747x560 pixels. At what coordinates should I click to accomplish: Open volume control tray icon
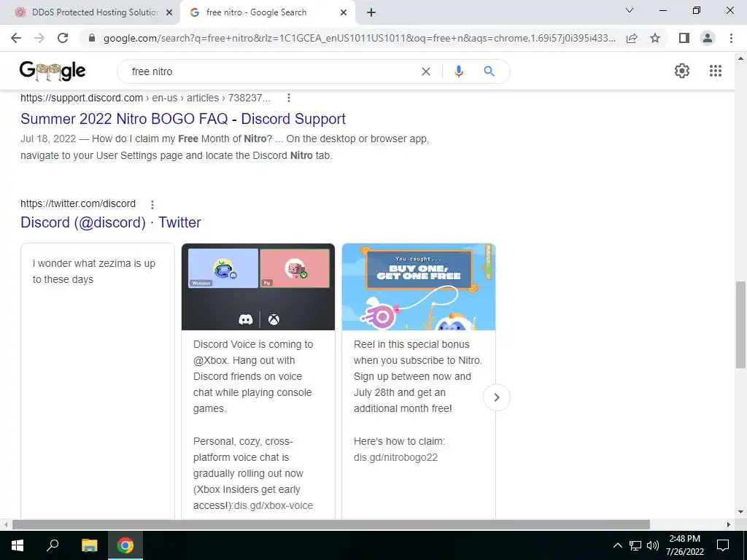click(653, 545)
